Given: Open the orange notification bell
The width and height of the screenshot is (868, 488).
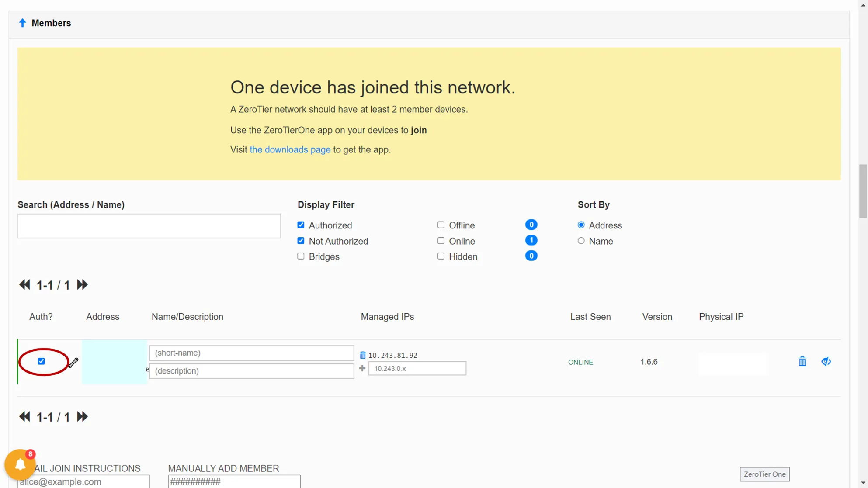Looking at the screenshot, I should coord(20,464).
